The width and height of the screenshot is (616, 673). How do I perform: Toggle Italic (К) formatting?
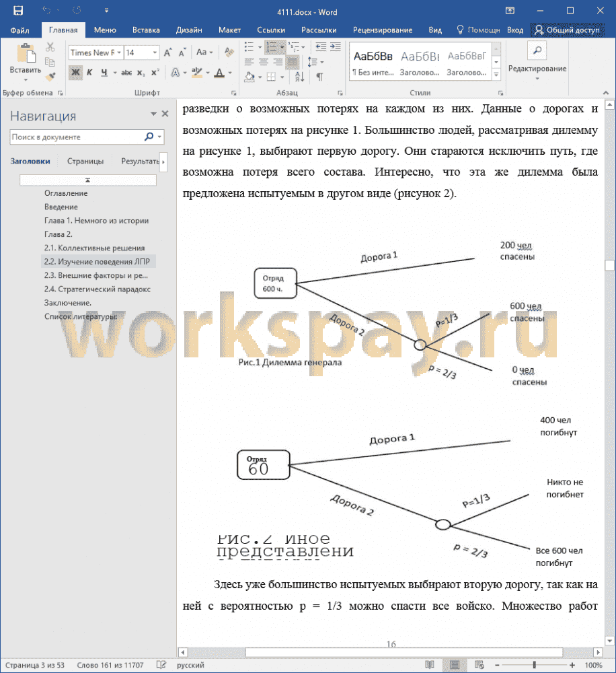[89, 73]
